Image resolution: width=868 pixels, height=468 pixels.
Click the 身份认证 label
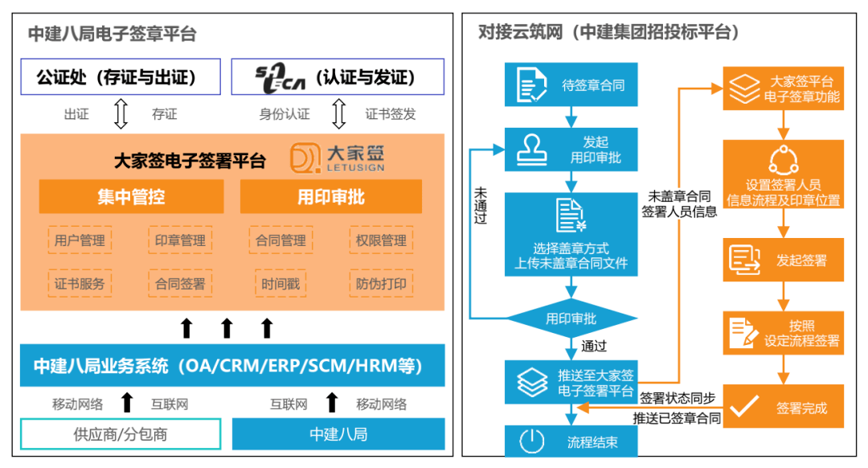(x=285, y=114)
